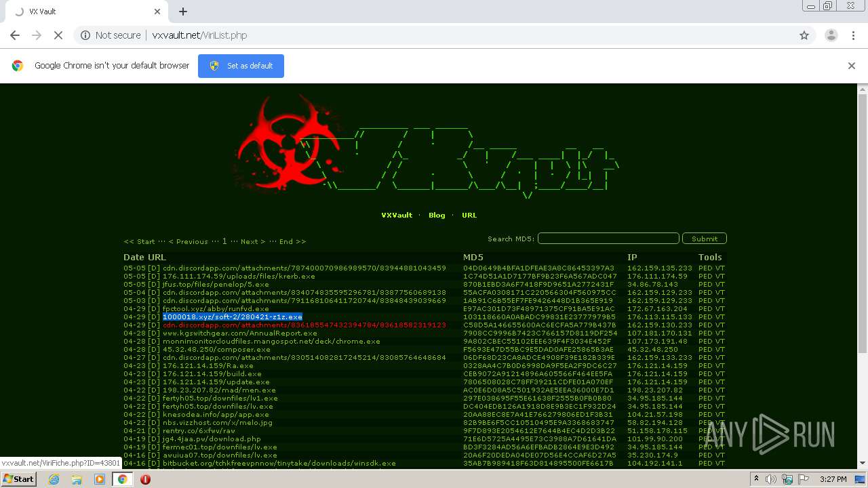Open the volume control in system tray
868x488 pixels.
click(772, 479)
